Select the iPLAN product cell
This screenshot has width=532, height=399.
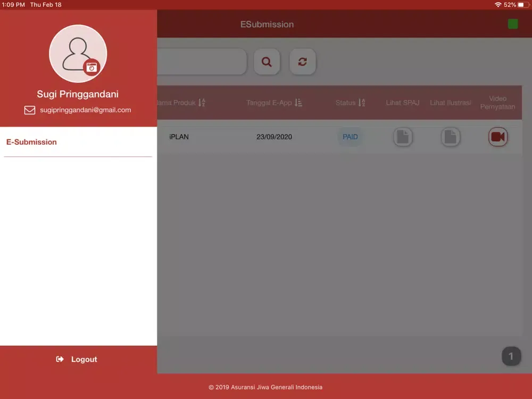click(x=179, y=137)
